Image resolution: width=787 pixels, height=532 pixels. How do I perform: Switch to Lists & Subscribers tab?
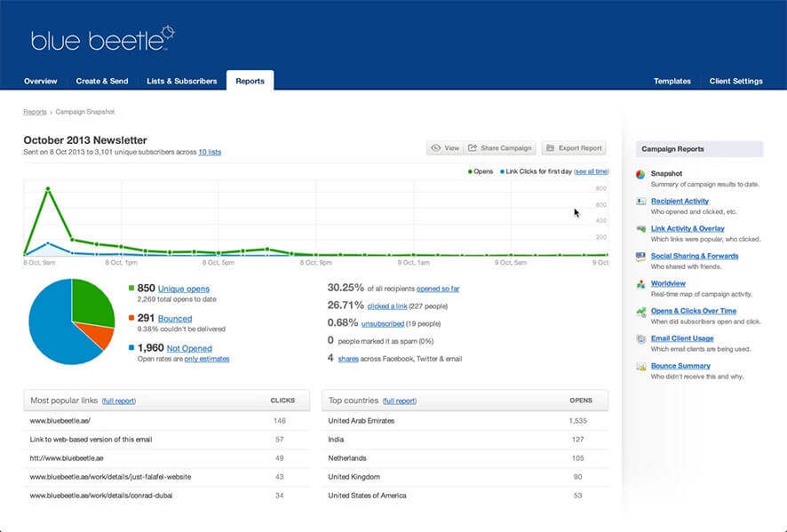[182, 81]
